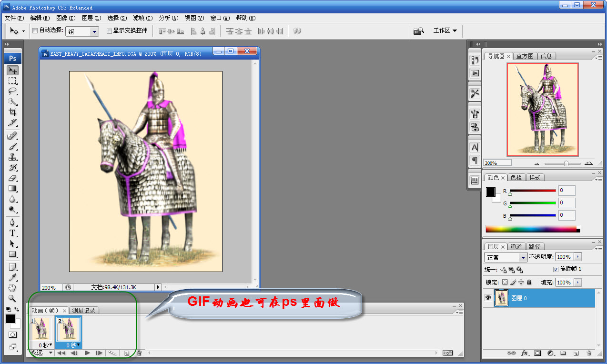
Task: Enable the 自动选择 checkbox
Action: [35, 31]
